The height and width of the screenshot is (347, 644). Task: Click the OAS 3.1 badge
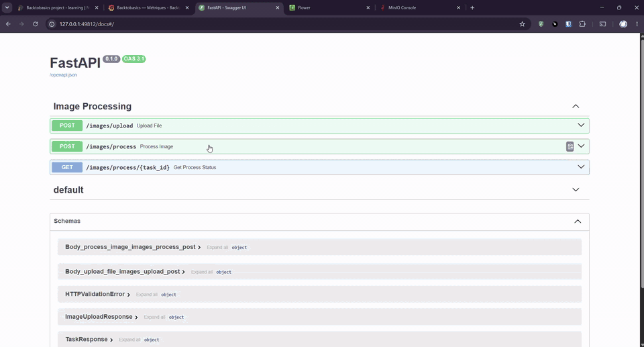[134, 59]
